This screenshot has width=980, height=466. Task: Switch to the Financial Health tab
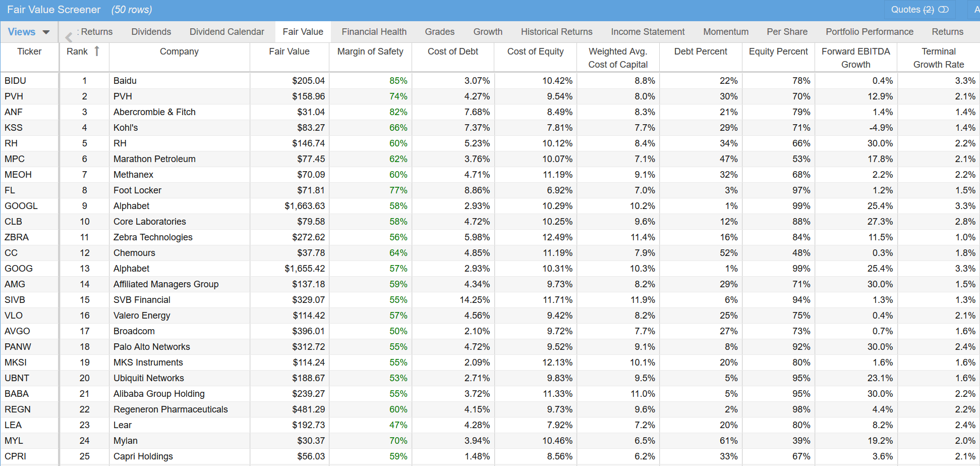[374, 32]
